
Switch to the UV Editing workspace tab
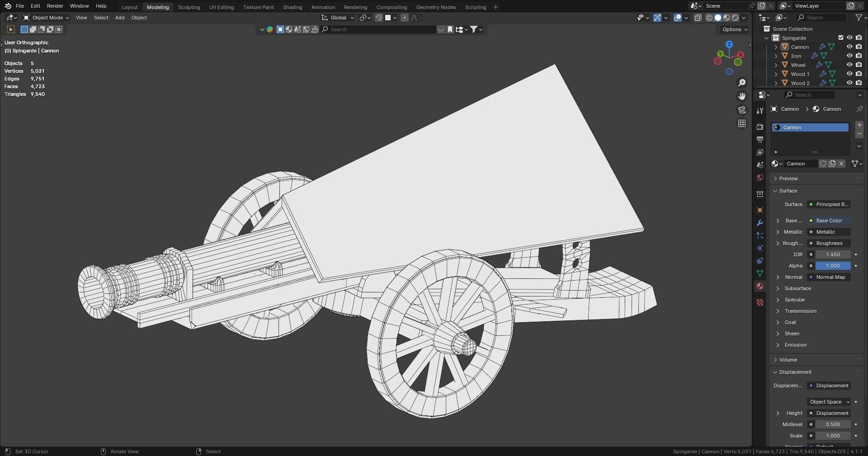222,7
